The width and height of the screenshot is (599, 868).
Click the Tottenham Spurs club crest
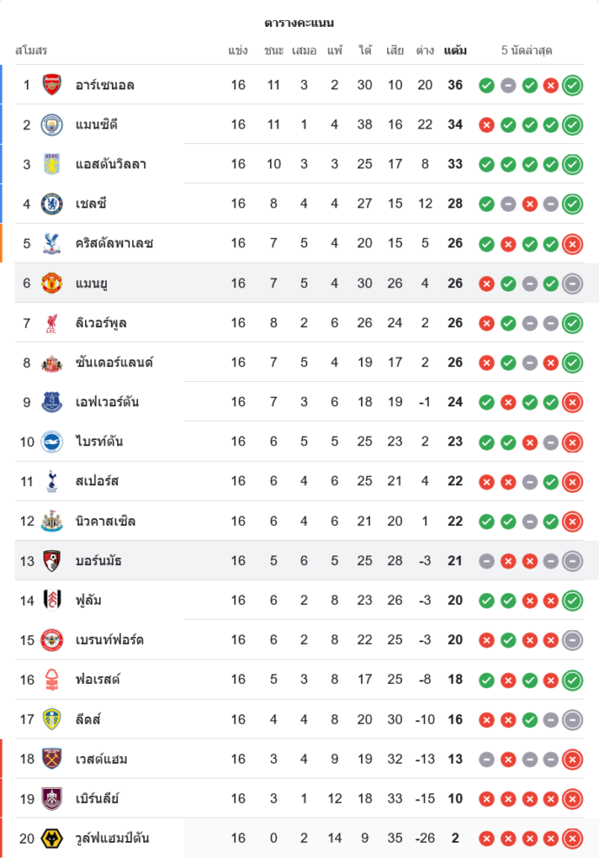(52, 482)
